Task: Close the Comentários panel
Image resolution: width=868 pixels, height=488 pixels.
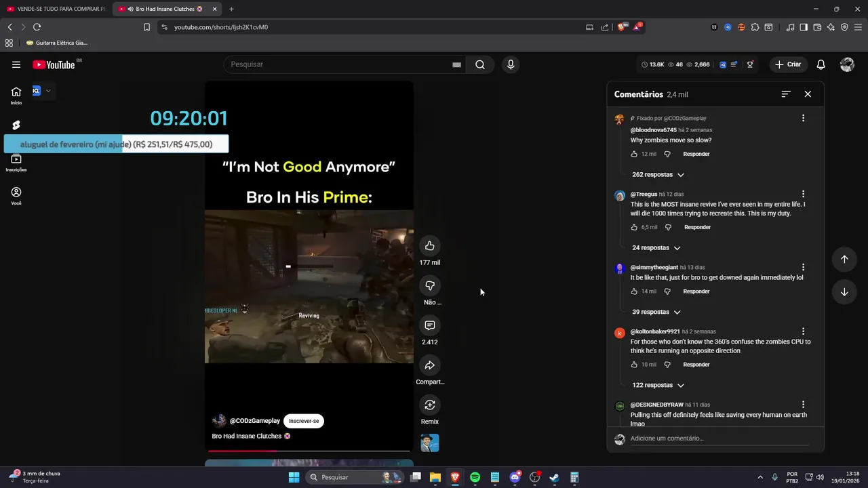Action: 808,94
